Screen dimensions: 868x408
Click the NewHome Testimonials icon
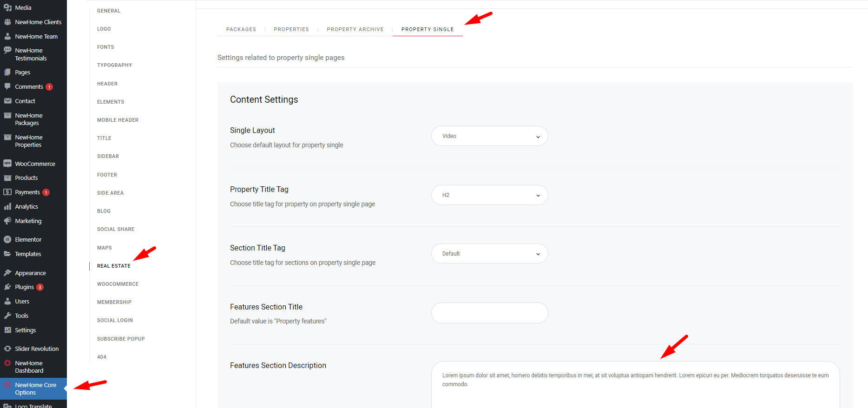point(7,50)
